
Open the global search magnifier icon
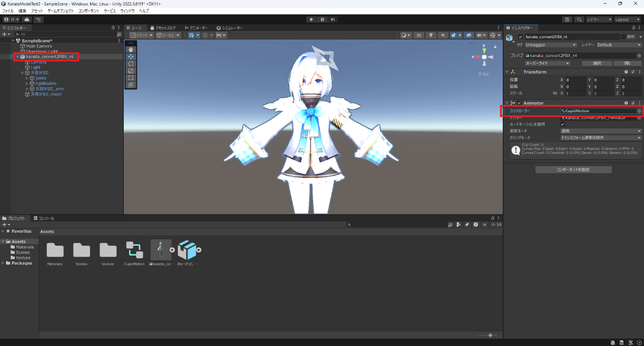click(579, 20)
